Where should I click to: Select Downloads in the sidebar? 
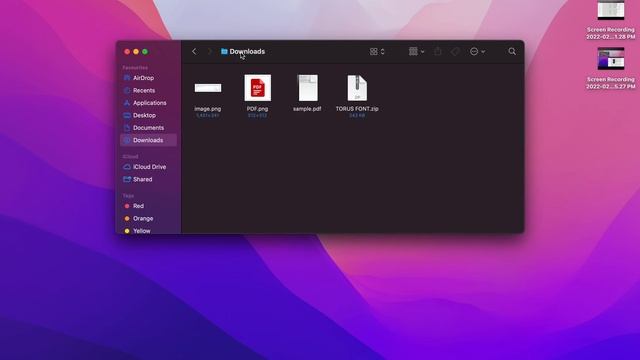[148, 140]
